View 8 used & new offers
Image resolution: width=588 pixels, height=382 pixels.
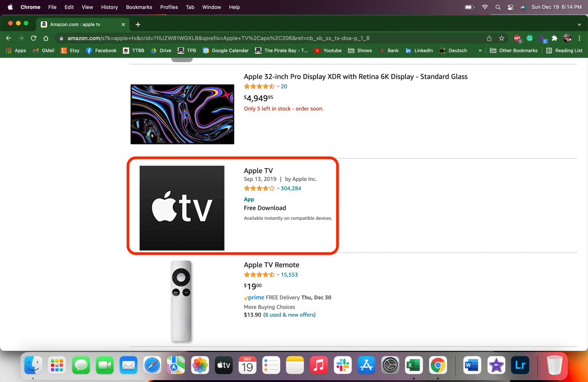[x=290, y=315]
